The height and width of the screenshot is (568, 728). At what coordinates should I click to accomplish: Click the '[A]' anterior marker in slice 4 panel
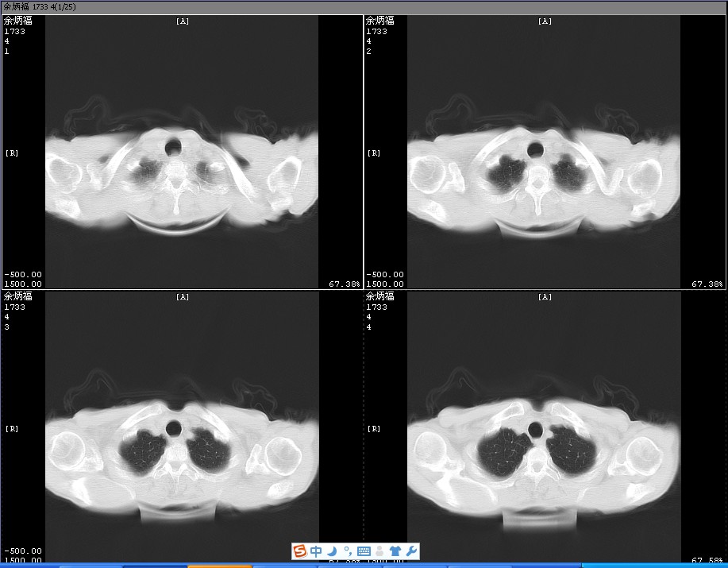[x=545, y=297]
